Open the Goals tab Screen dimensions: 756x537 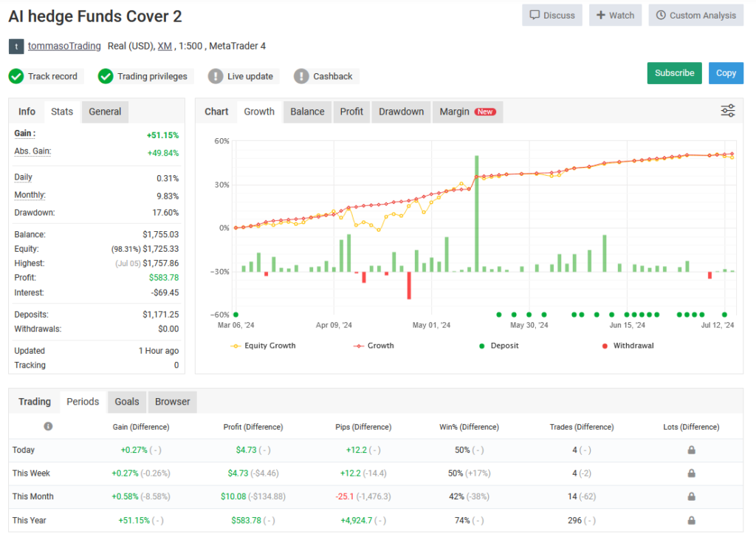pos(126,402)
